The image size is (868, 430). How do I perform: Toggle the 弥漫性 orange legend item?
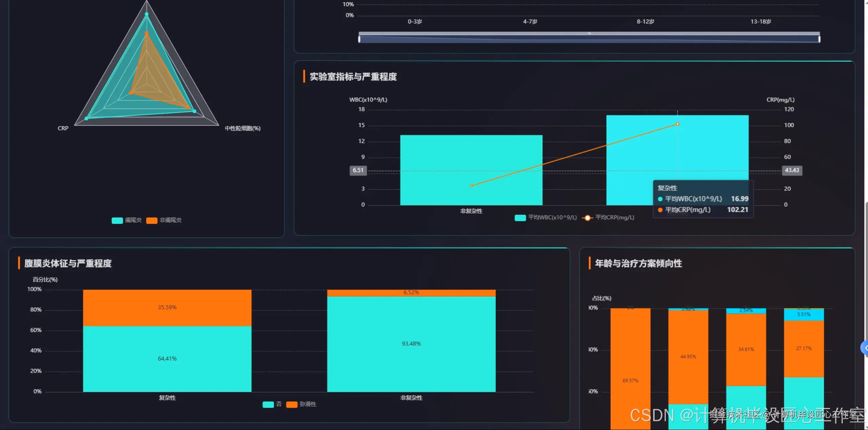(292, 404)
